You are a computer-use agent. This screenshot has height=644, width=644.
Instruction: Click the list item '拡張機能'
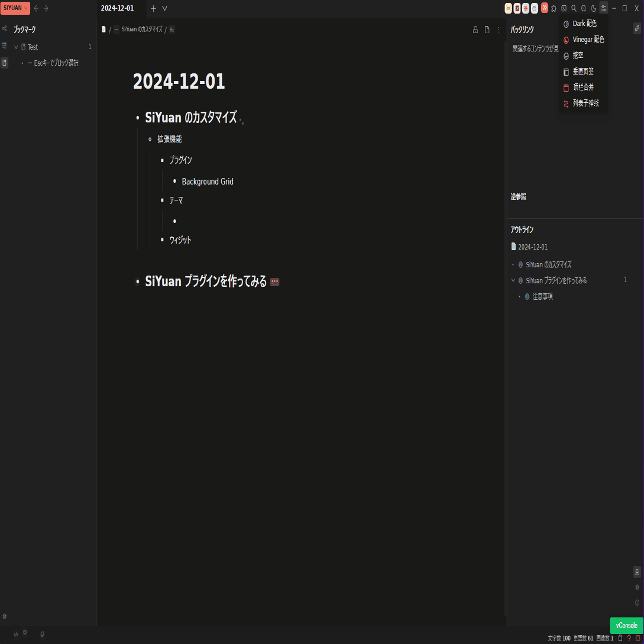point(170,139)
